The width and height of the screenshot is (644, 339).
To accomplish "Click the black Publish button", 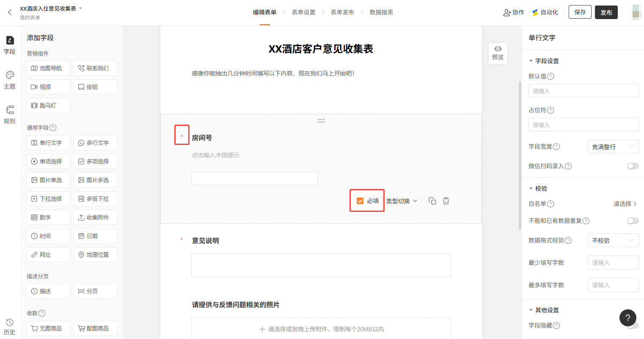I will coord(606,12).
